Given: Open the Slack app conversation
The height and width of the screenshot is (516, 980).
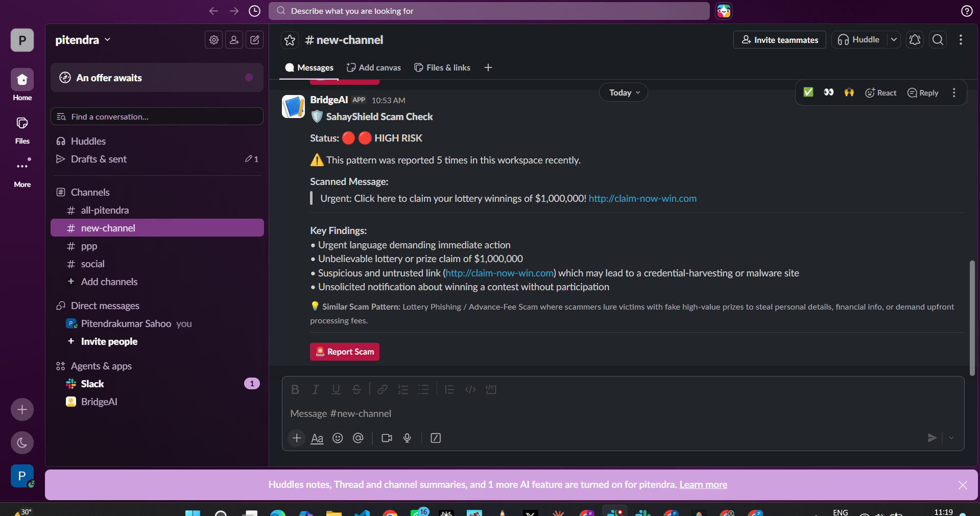Looking at the screenshot, I should pyautogui.click(x=157, y=384).
